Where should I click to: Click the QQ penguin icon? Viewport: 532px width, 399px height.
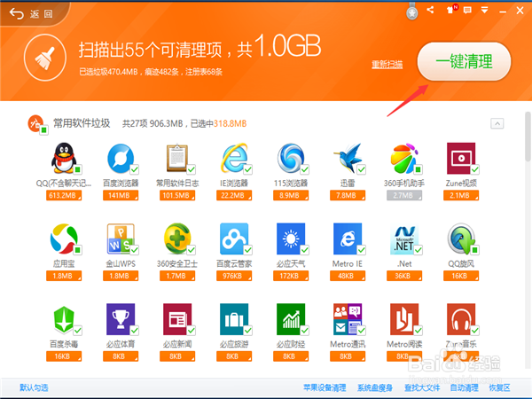(x=64, y=158)
